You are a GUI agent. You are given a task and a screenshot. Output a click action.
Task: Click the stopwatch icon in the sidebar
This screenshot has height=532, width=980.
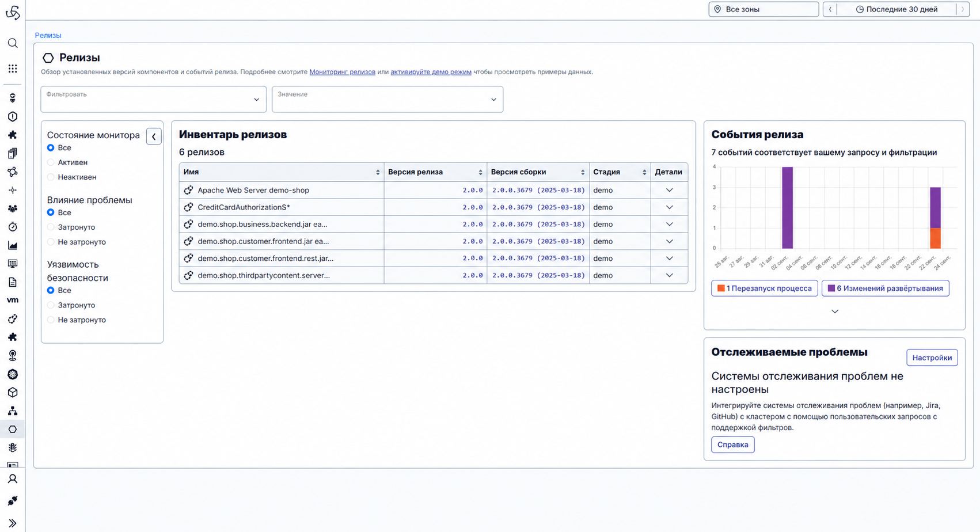[x=13, y=227]
